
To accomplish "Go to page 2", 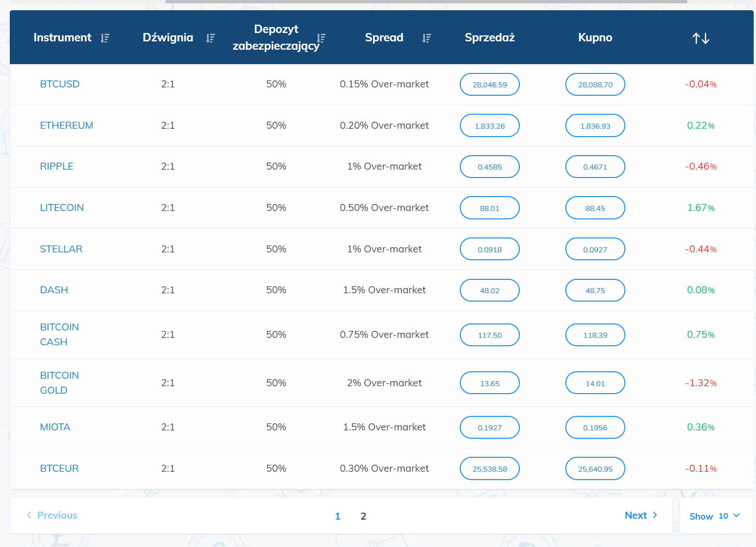I will tap(364, 516).
